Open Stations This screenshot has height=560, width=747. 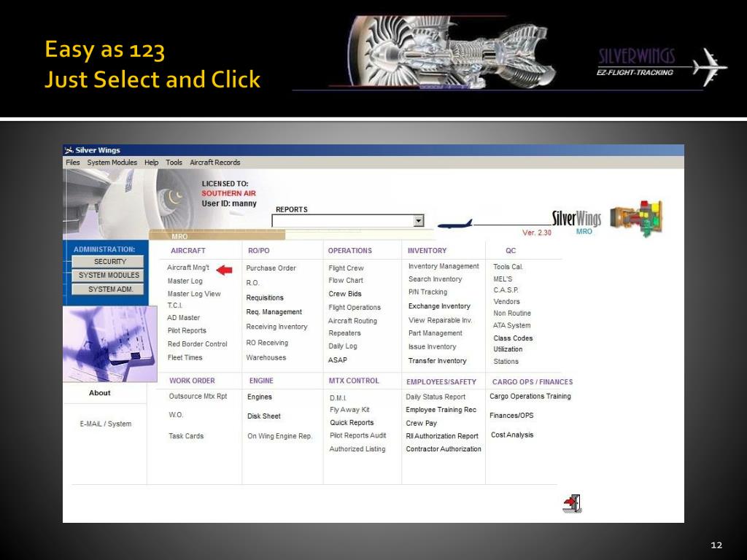pyautogui.click(x=506, y=362)
